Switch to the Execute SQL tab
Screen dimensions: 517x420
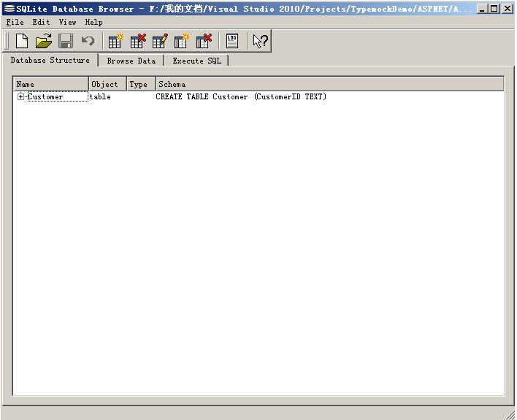[197, 61]
